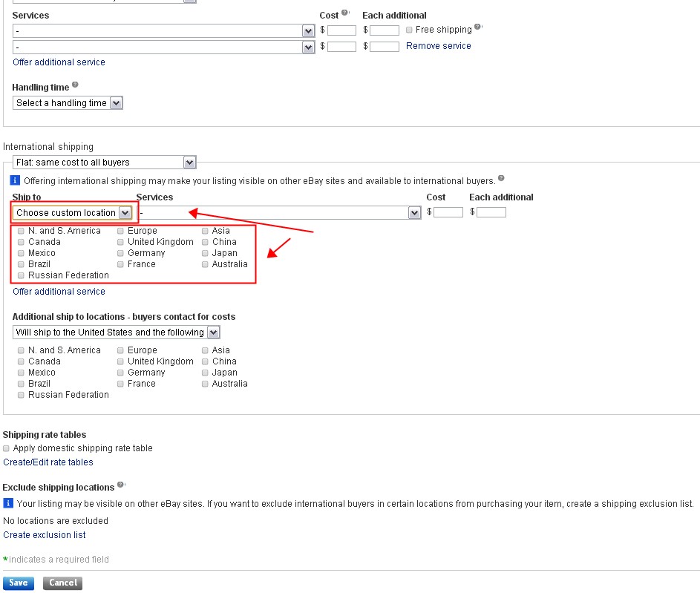
Task: Click the international shipping Each additional field
Action: point(491,212)
